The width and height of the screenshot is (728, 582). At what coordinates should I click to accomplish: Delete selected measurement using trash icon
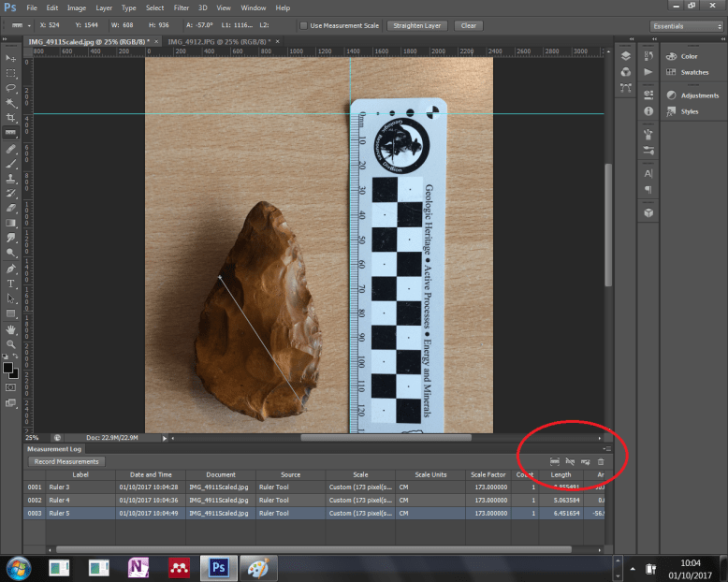tap(601, 461)
